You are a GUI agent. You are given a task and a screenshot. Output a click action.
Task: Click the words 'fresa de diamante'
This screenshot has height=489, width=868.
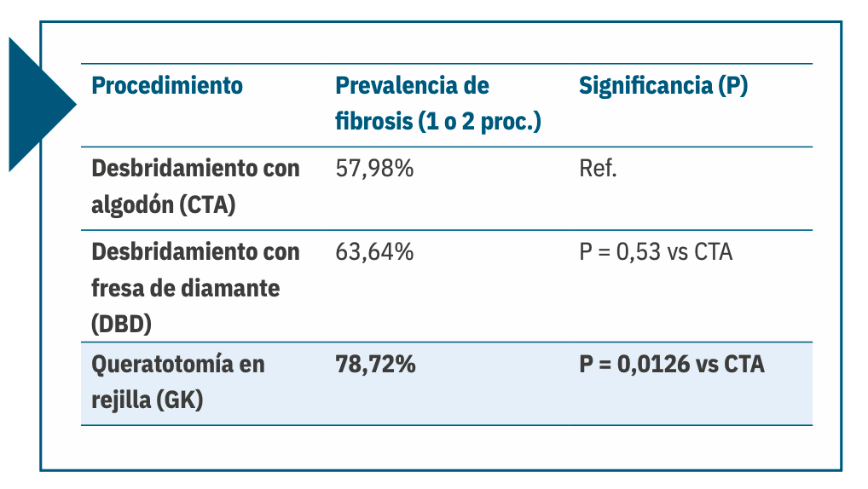click(x=185, y=288)
